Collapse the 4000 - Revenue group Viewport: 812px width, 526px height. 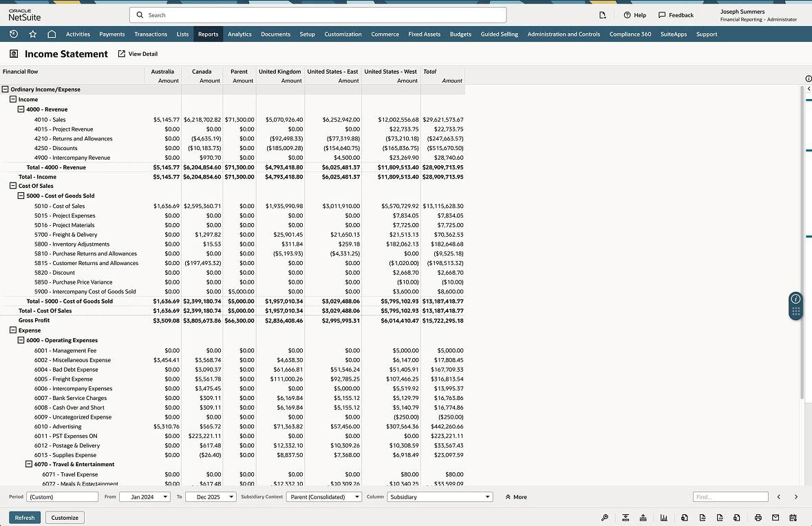click(x=21, y=109)
